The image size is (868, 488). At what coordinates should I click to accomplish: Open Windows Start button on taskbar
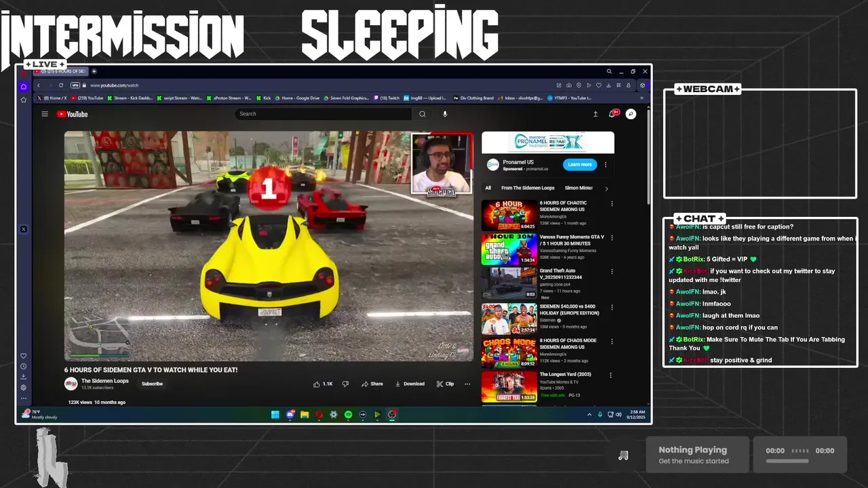click(275, 415)
